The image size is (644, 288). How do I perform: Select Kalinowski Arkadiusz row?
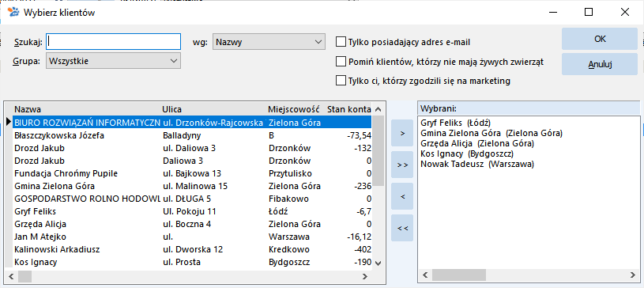click(192, 249)
